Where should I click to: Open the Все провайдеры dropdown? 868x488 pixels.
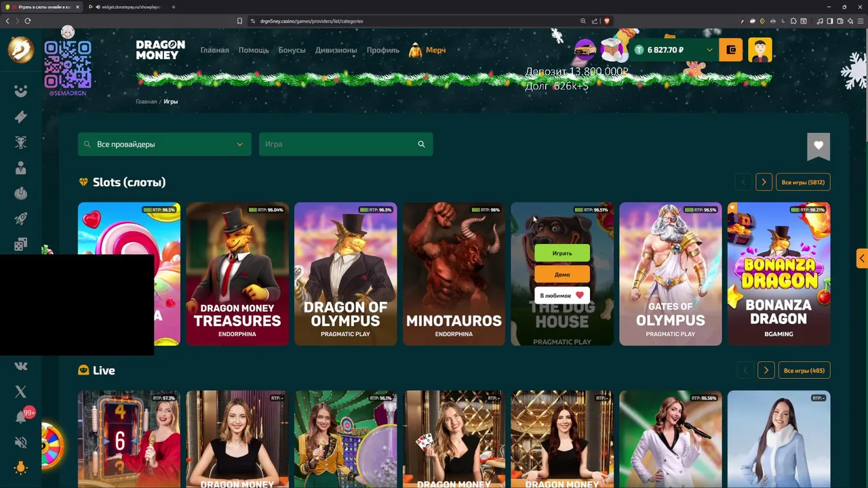[x=164, y=144]
